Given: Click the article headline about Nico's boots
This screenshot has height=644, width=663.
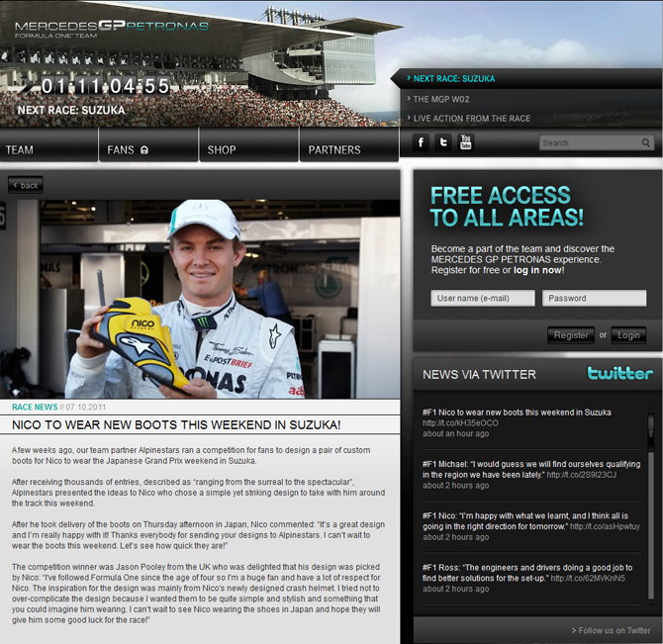Looking at the screenshot, I should 176,424.
